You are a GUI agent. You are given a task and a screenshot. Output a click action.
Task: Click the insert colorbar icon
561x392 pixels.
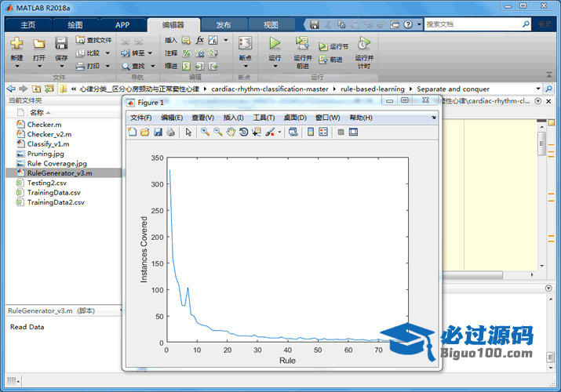(311, 132)
